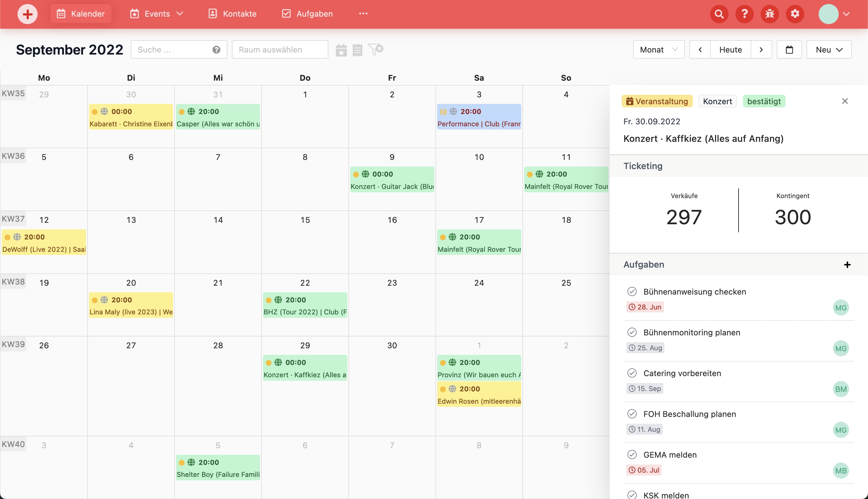Open the help question mark icon
Image resolution: width=868 pixels, height=499 pixels.
click(x=744, y=14)
